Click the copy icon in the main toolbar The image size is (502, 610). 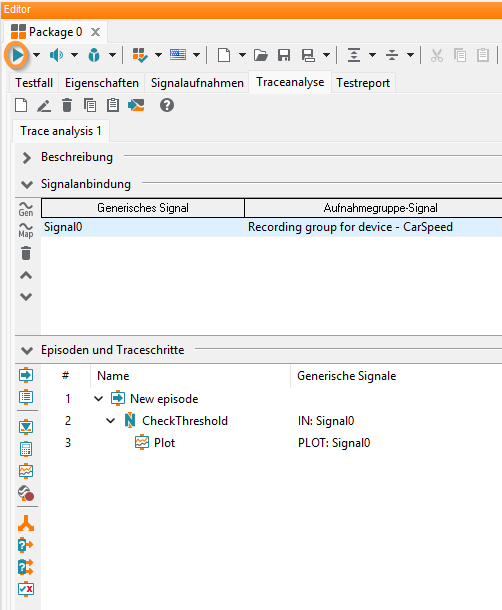pos(460,55)
